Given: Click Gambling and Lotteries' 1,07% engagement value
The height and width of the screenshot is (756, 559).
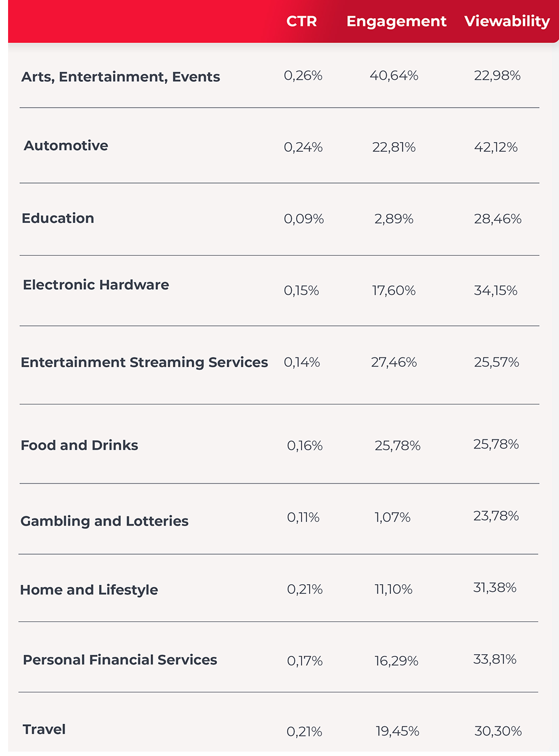Looking at the screenshot, I should click(392, 517).
